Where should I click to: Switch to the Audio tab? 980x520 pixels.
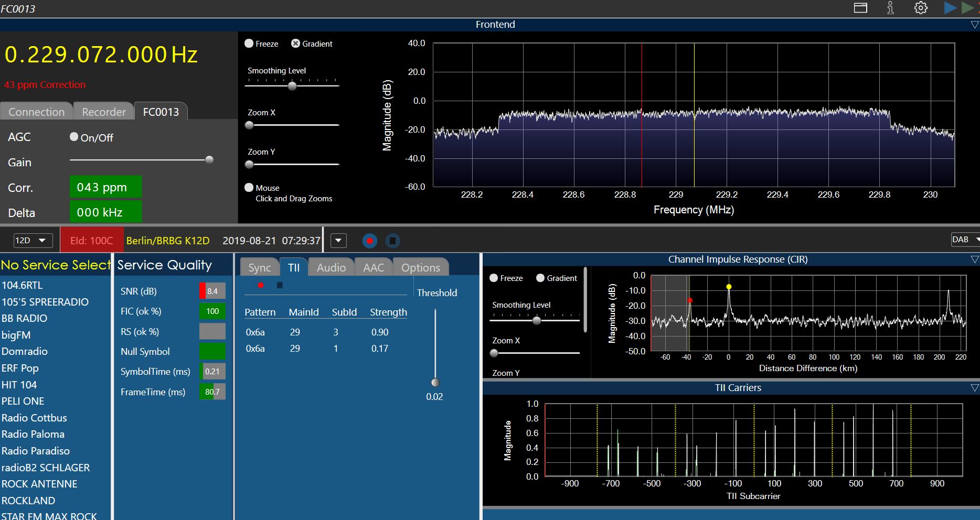[331, 267]
